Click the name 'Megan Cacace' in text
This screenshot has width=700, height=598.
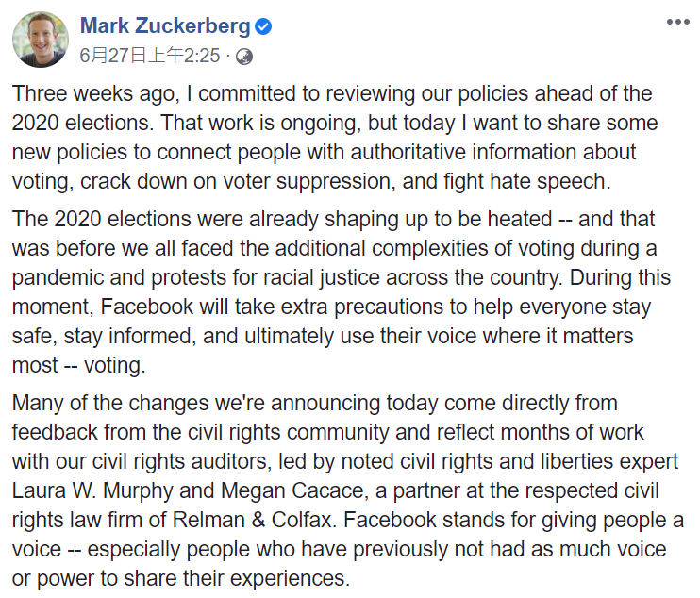click(292, 490)
